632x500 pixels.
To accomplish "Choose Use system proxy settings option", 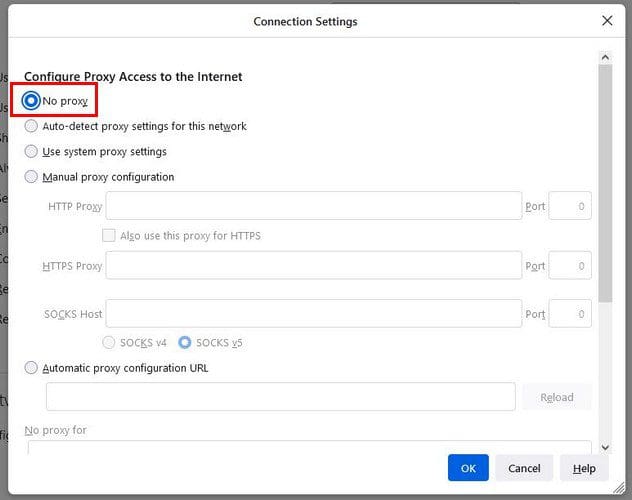I will click(x=31, y=151).
